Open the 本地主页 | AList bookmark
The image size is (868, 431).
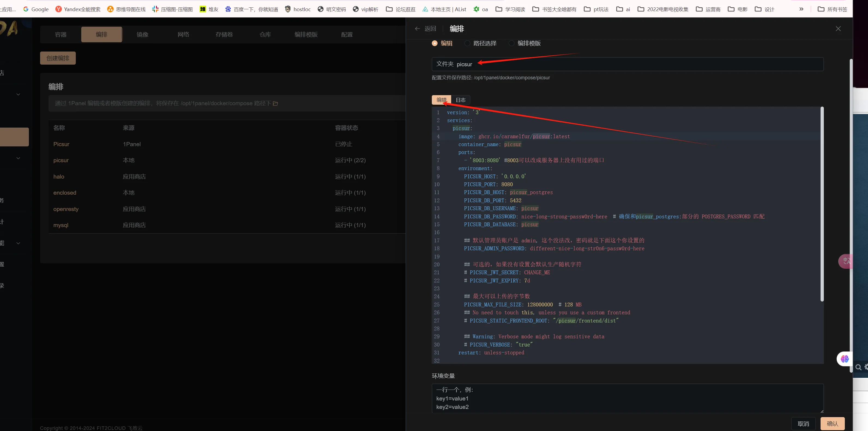444,9
